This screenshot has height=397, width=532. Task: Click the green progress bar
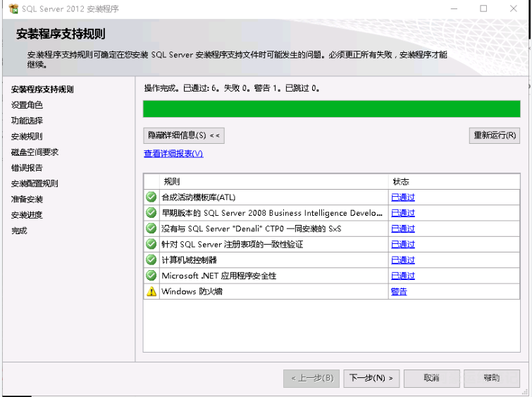click(331, 109)
